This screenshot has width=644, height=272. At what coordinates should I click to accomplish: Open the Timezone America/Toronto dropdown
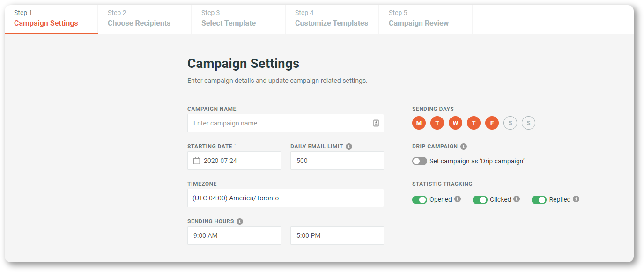click(x=286, y=198)
